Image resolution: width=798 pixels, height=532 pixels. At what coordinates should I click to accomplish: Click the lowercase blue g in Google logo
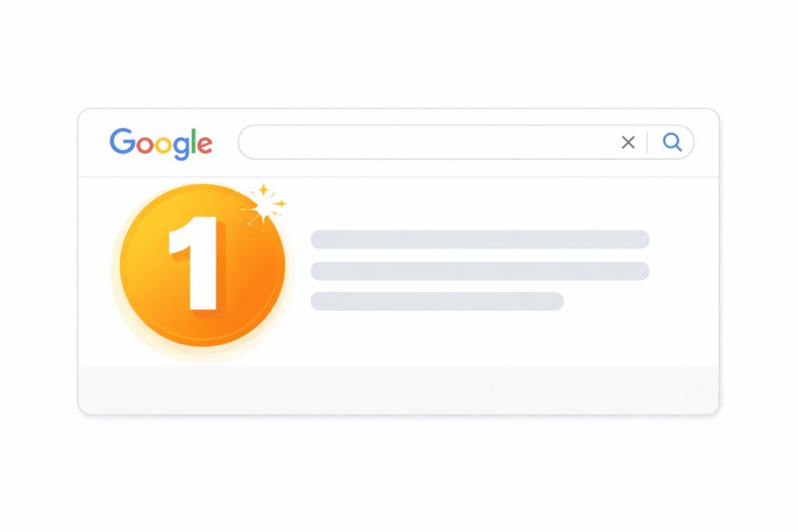tap(179, 148)
